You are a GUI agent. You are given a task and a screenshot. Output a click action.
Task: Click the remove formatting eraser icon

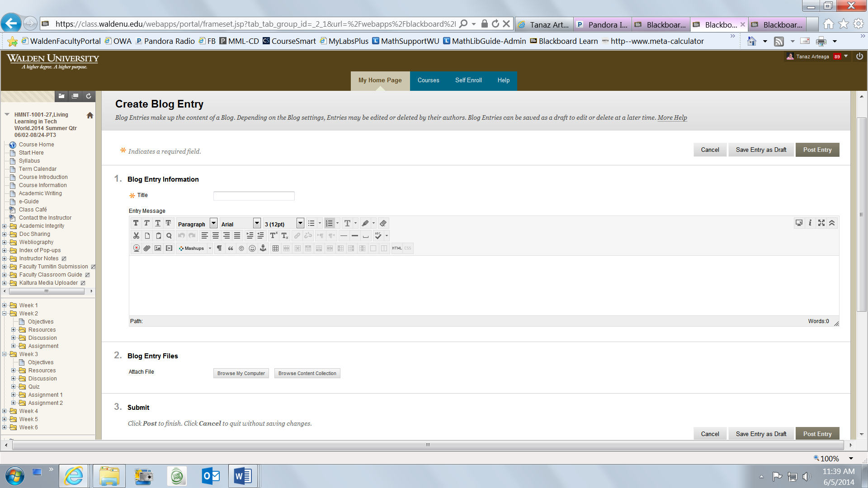click(x=383, y=223)
